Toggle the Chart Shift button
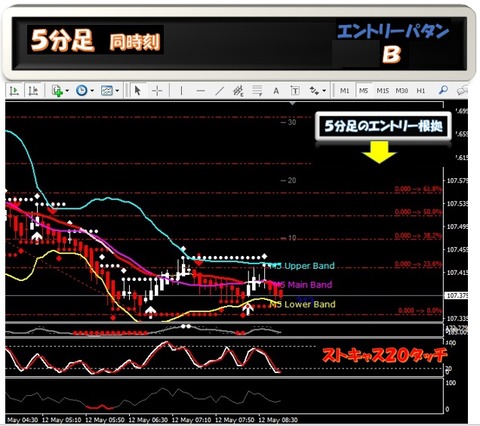The image size is (480, 426). (33, 90)
